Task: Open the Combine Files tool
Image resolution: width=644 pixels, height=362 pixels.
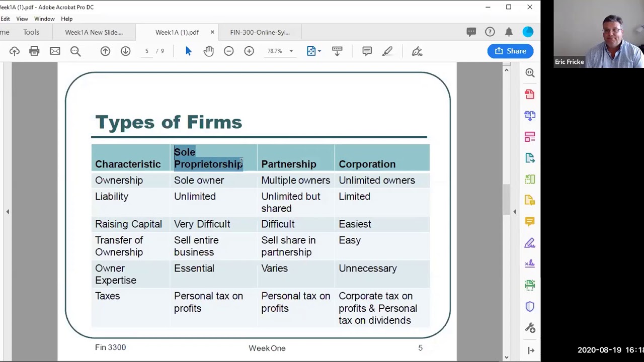Action: [x=530, y=115]
